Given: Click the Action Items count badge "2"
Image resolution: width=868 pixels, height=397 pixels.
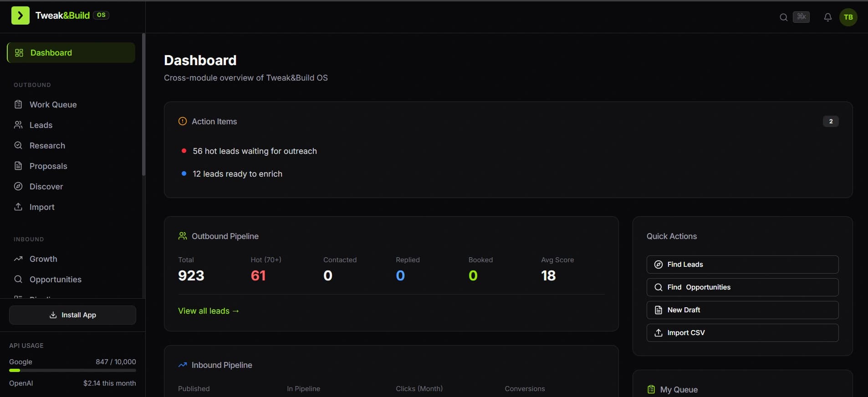Looking at the screenshot, I should coord(831,121).
